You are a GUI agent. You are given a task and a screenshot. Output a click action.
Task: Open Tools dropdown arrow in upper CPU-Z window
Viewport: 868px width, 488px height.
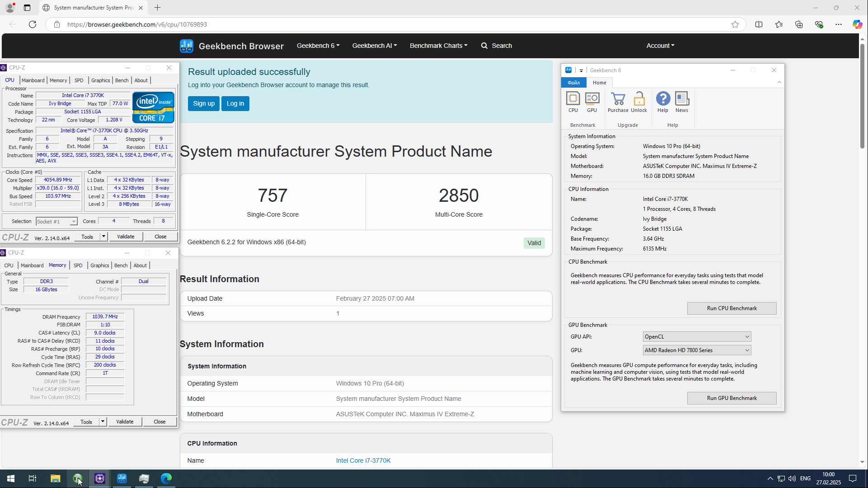coord(103,237)
